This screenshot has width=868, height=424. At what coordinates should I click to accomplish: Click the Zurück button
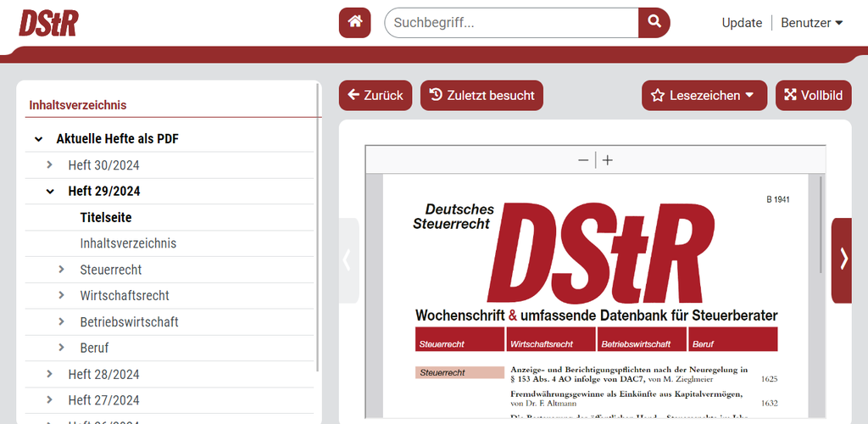coord(376,95)
